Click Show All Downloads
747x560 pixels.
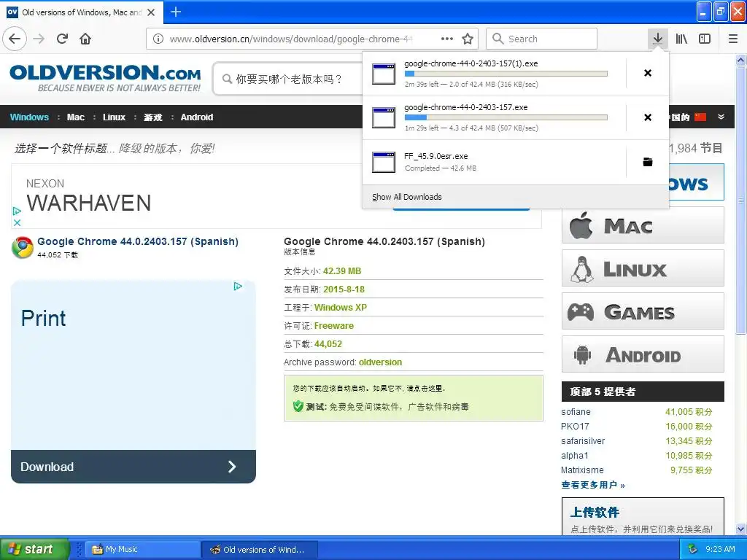point(407,197)
